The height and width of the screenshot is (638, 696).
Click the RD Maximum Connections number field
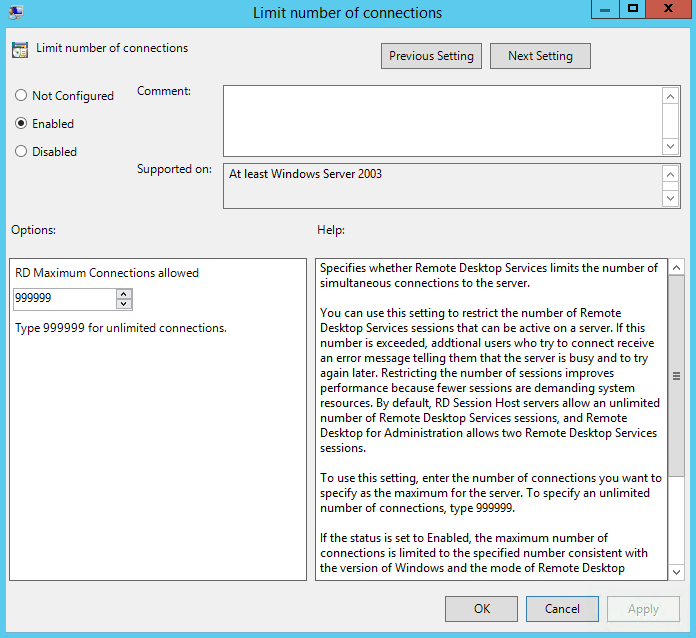[64, 299]
